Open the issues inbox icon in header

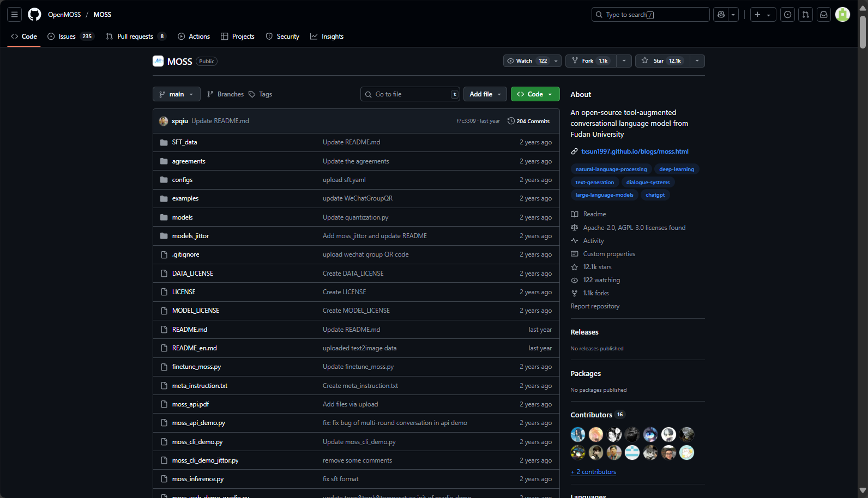click(x=787, y=15)
